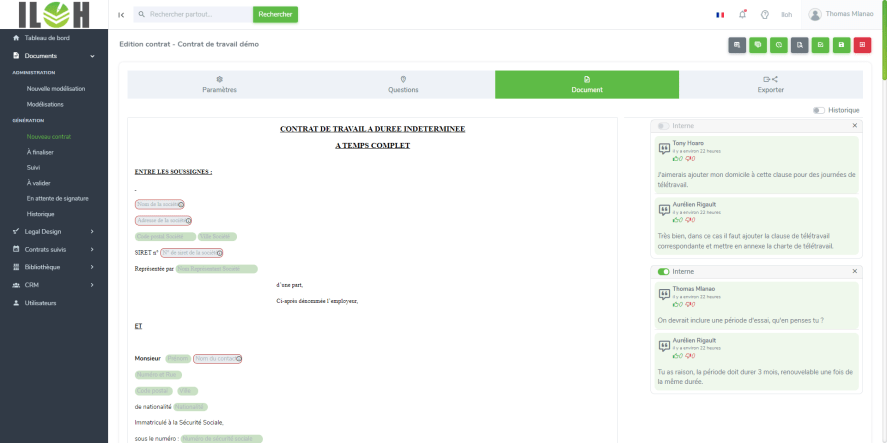Disable the Interne toggle on second comment thread
This screenshot has width=887, height=443.
coord(663,271)
